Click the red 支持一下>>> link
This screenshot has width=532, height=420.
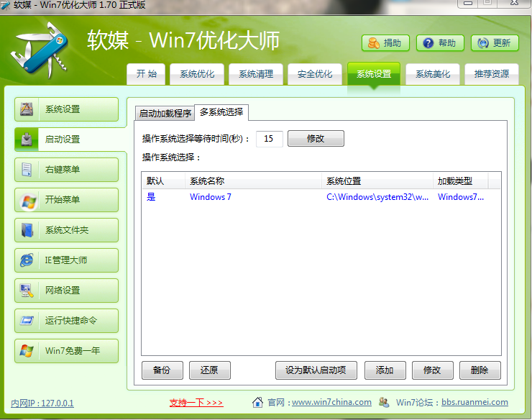click(196, 403)
